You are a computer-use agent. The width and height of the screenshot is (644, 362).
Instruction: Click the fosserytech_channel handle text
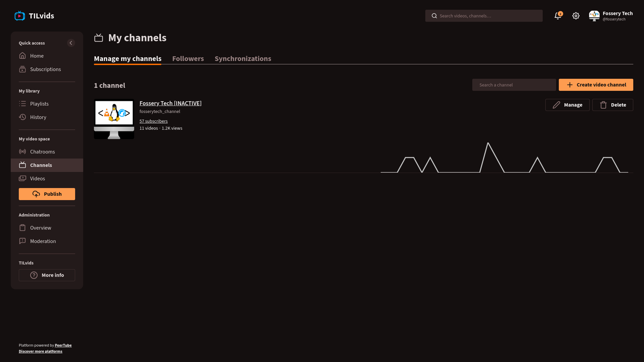[x=160, y=111]
